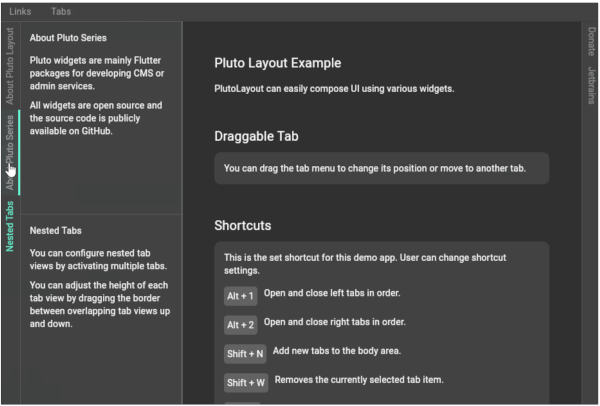This screenshot has height=406, width=600.
Task: Click the Shift + N shortcut key
Action: 245,354
